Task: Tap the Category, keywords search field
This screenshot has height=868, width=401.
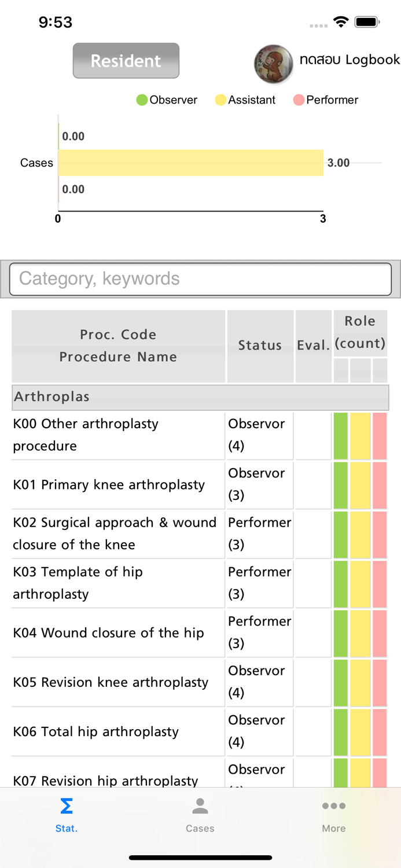Action: pyautogui.click(x=200, y=279)
